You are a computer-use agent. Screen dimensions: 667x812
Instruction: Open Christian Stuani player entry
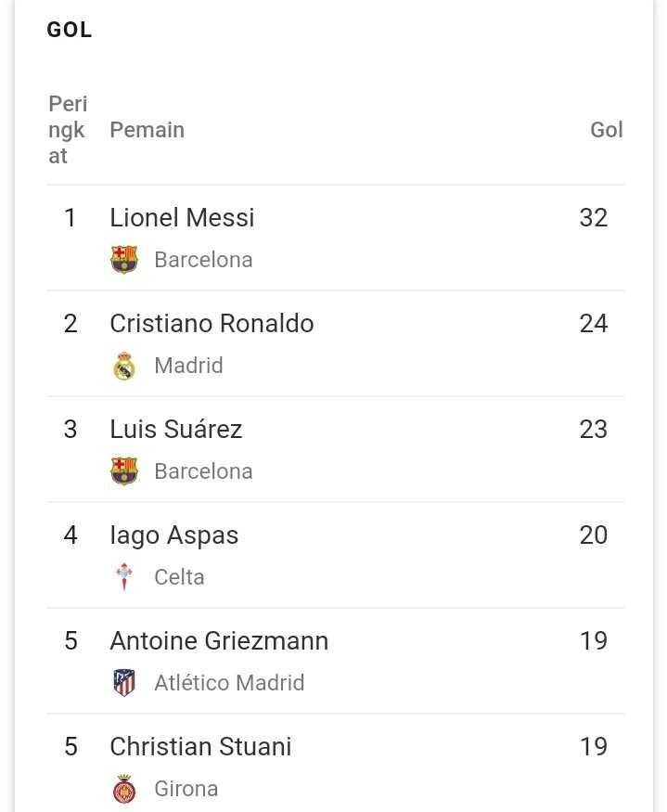[x=200, y=747]
